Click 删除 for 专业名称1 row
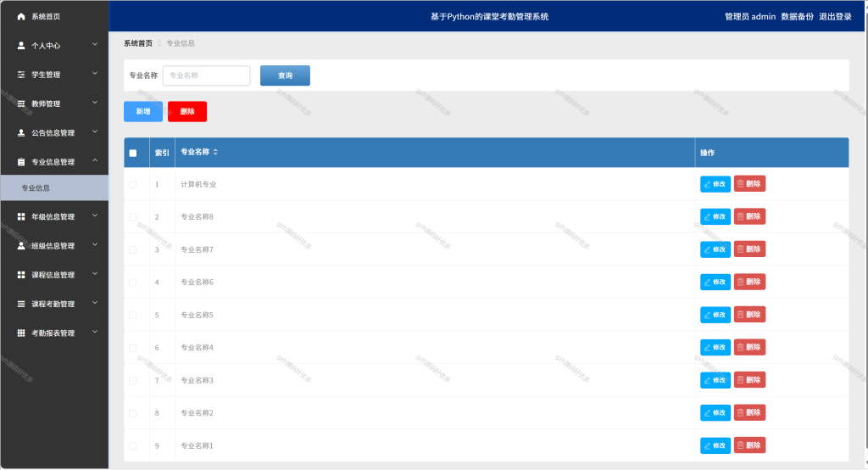Viewport: 868px width, 470px height. pos(749,445)
